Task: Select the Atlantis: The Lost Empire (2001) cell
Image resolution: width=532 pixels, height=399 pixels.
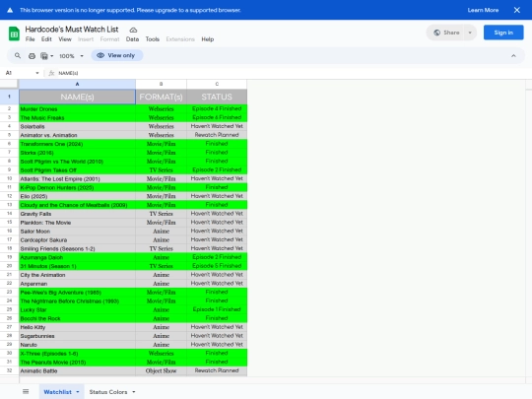Action: tap(77, 178)
